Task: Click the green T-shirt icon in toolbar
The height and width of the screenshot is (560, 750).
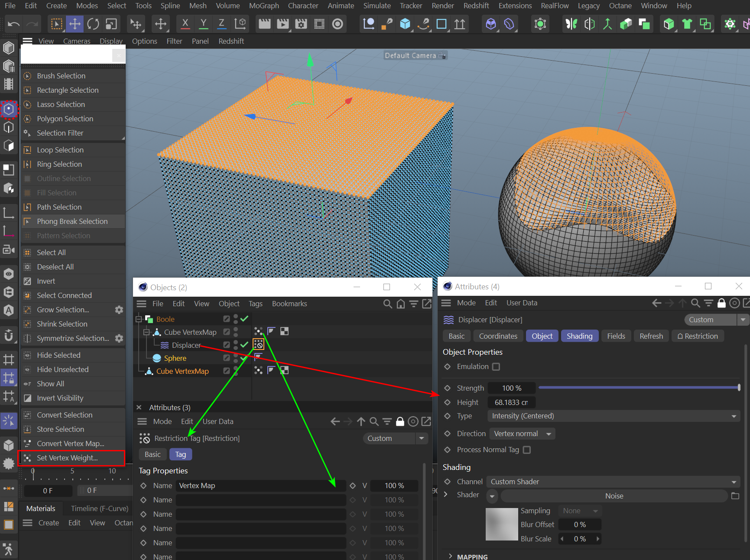Action: (x=687, y=24)
